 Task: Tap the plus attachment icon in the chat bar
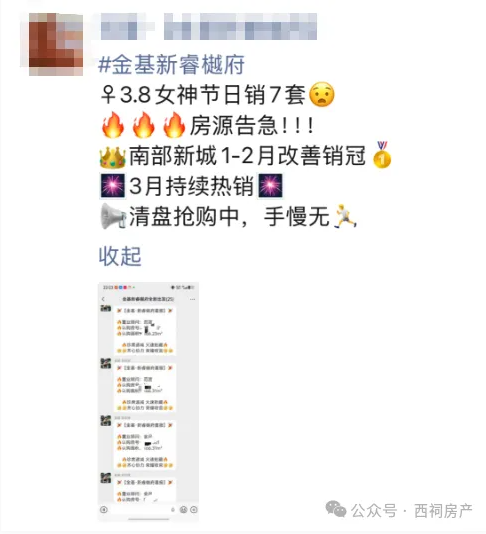coord(194,510)
